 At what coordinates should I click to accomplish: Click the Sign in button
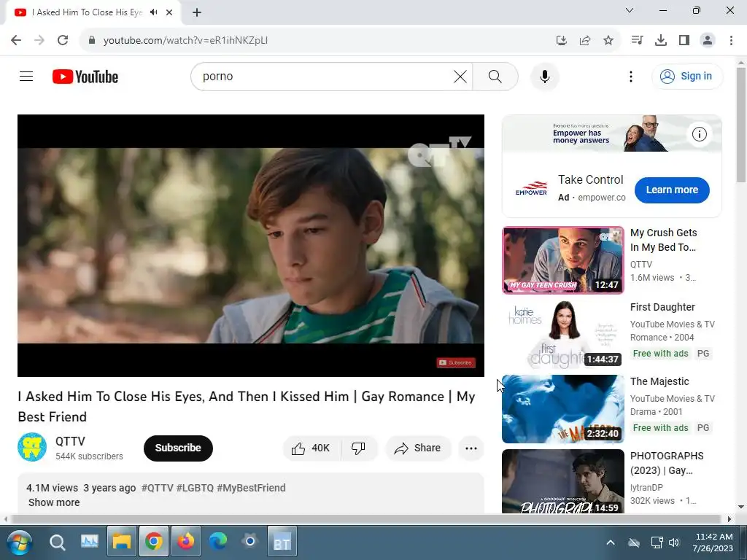point(687,76)
